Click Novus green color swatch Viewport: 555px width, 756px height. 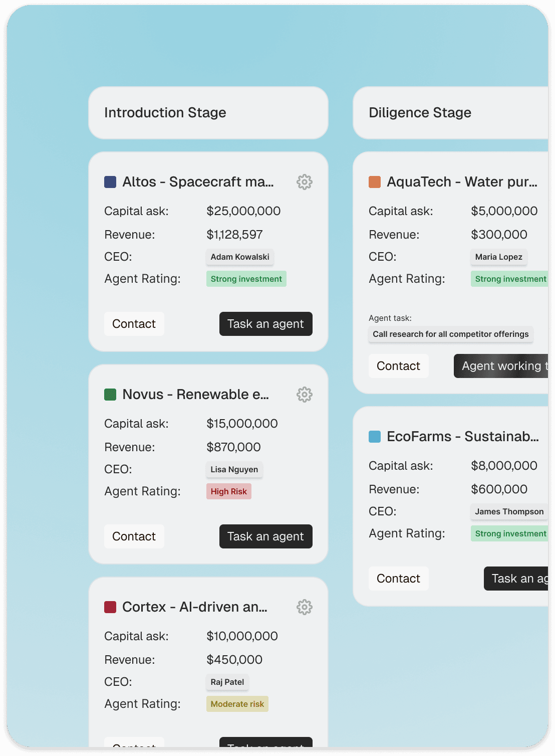point(110,395)
